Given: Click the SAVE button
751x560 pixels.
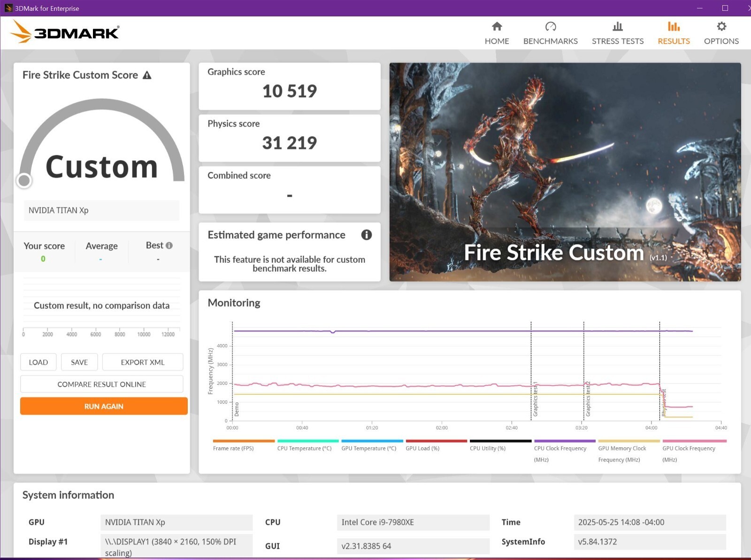Looking at the screenshot, I should (x=79, y=362).
